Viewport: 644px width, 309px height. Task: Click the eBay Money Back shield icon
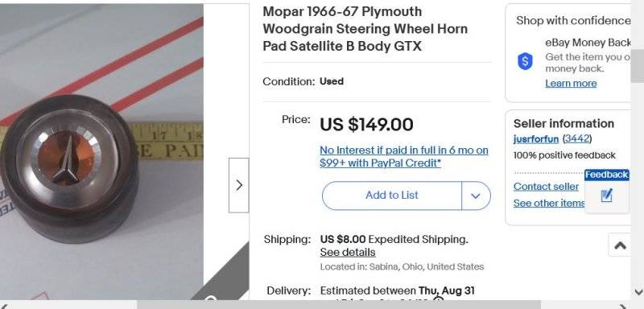point(525,61)
